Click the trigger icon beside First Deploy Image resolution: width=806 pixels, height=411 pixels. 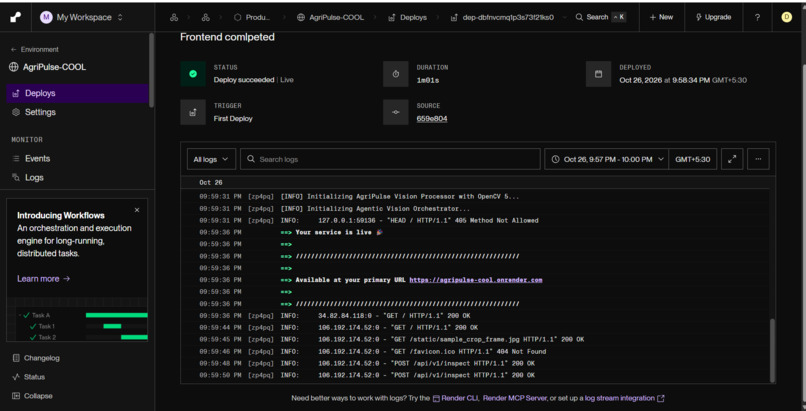193,112
